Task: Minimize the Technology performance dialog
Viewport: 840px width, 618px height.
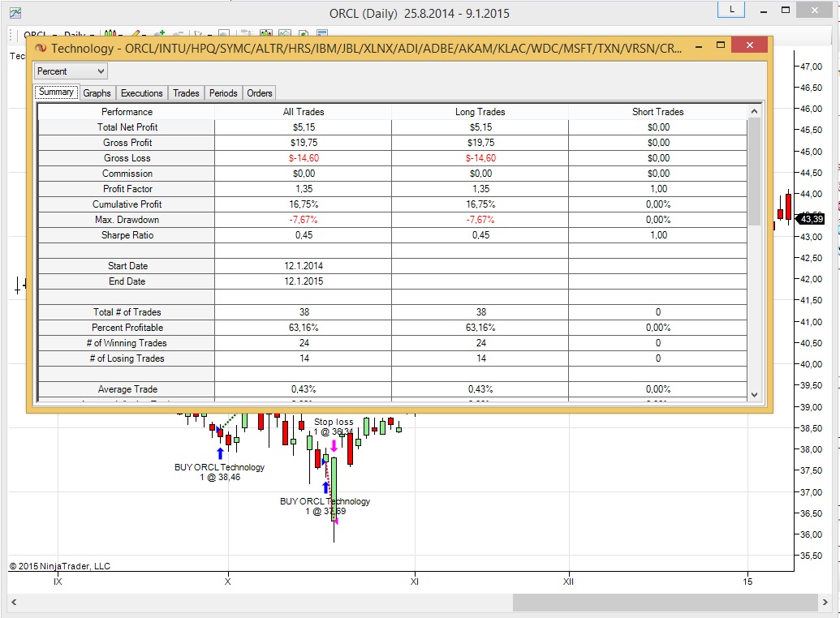Action: point(699,46)
